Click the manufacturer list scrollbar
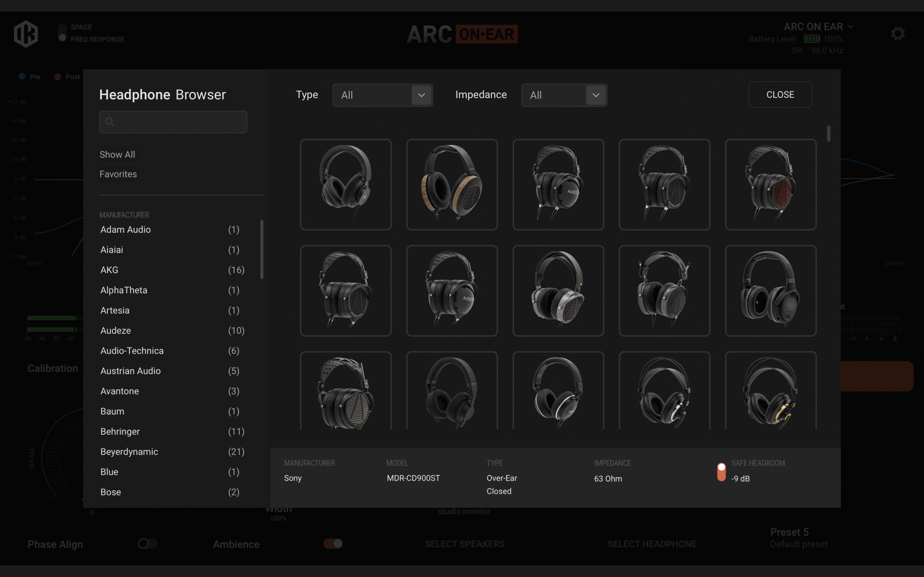 pyautogui.click(x=262, y=250)
